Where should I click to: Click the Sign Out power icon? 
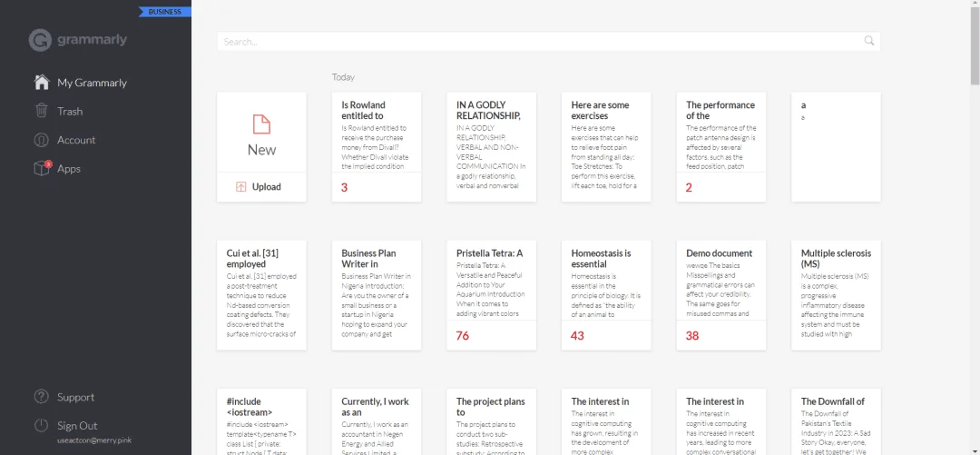coord(41,426)
